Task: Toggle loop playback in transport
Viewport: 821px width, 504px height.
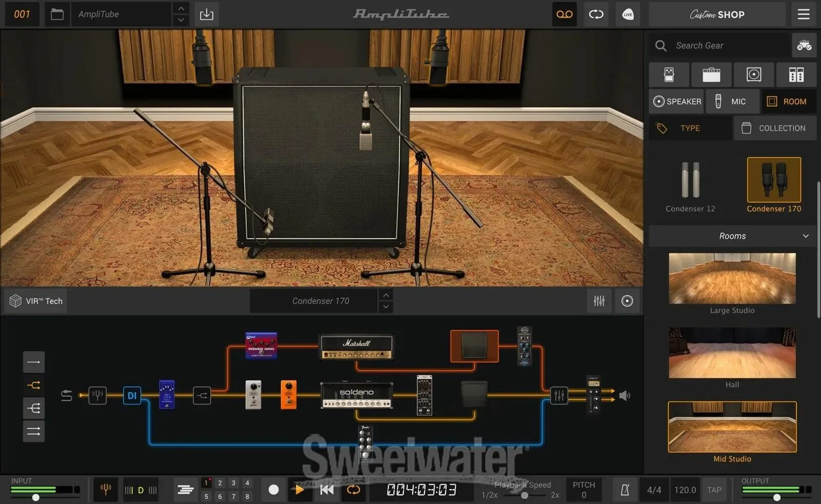Action: click(353, 490)
